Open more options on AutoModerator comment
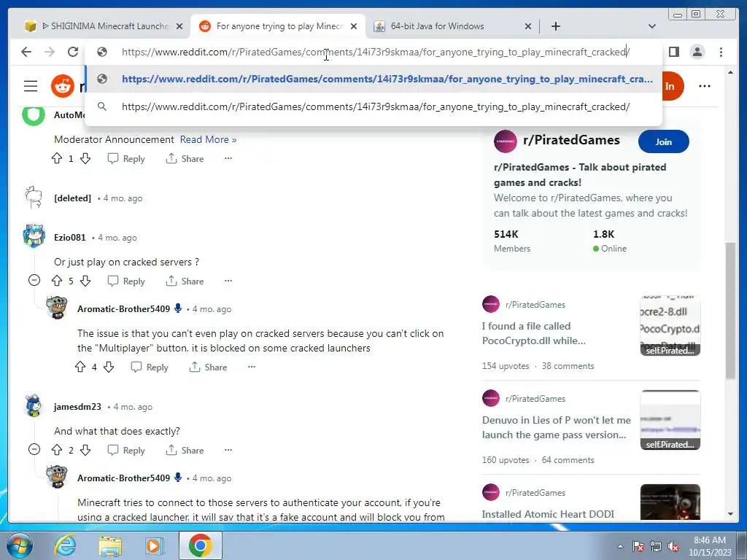The image size is (747, 560). 228,158
